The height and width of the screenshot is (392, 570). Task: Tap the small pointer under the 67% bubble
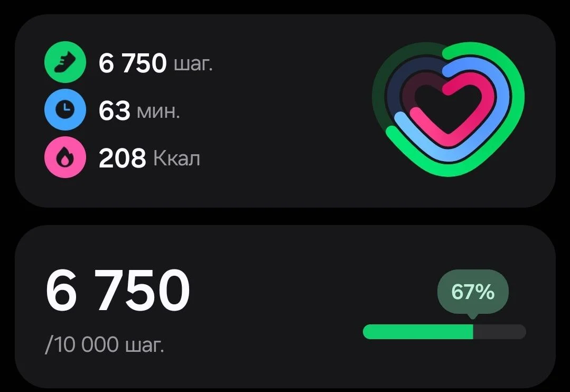tap(473, 316)
